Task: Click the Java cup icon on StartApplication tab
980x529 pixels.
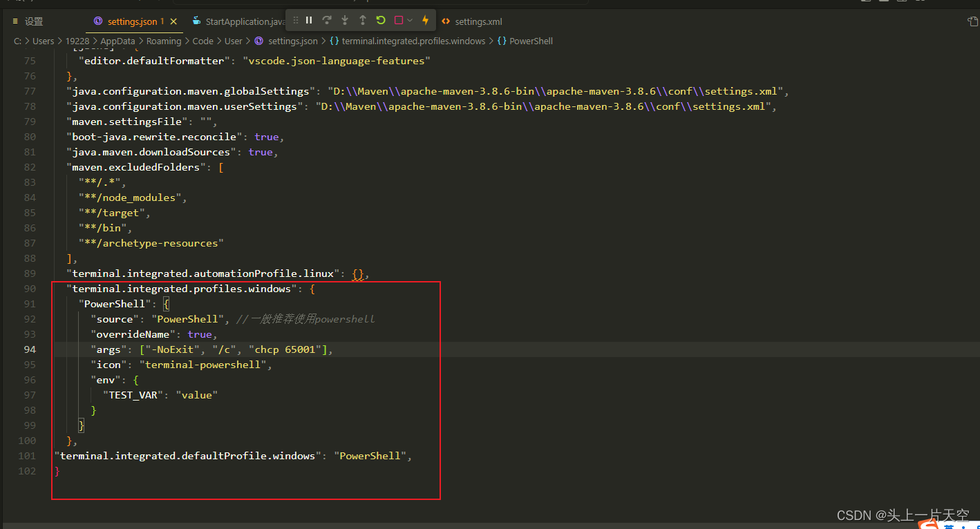Action: pos(197,21)
